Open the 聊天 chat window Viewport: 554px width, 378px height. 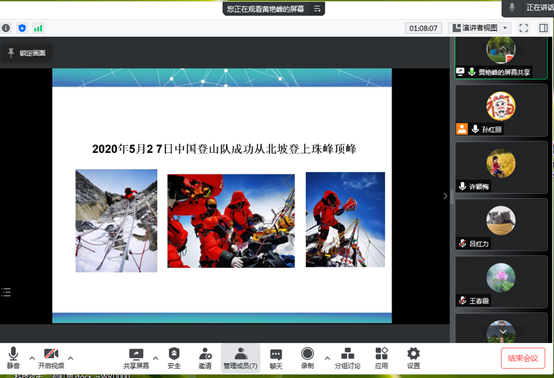pos(276,358)
